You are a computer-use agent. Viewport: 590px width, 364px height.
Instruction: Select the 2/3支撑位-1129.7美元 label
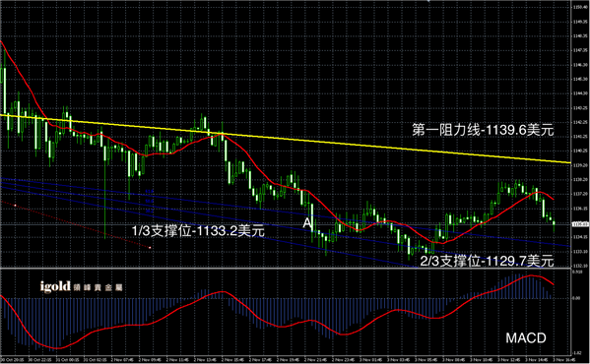(487, 261)
